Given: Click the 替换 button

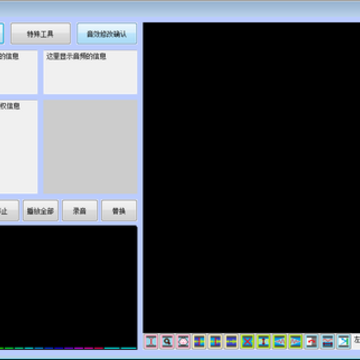Looking at the screenshot, I should (119, 211).
